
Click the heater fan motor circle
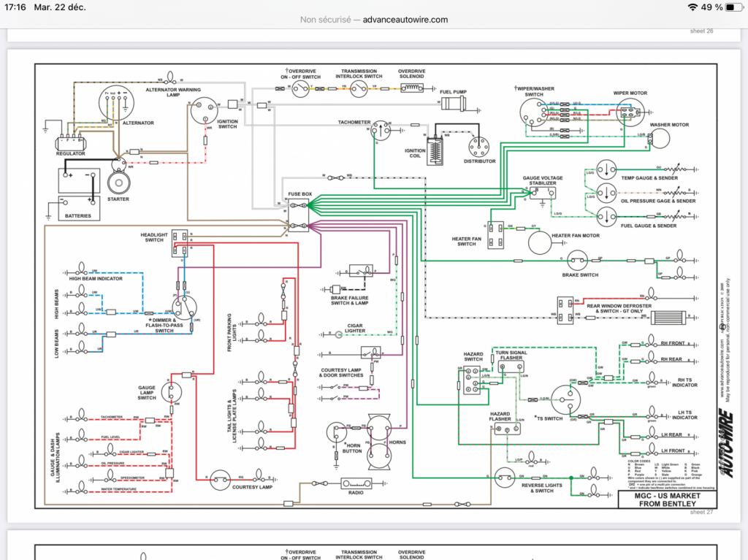pyautogui.click(x=540, y=242)
